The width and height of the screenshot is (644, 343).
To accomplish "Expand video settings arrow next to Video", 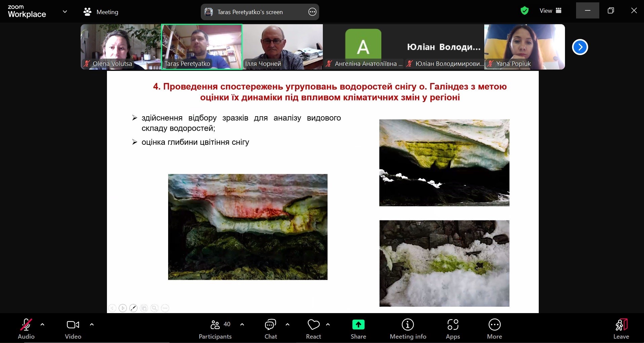I will 92,325.
